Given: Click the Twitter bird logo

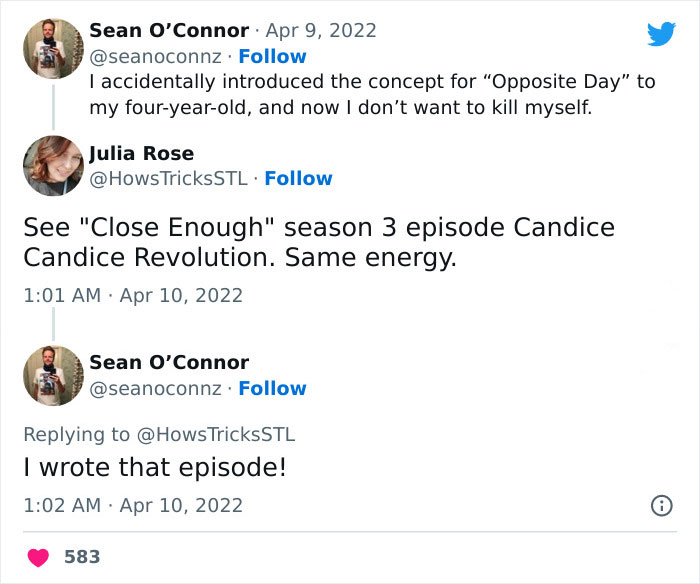Looking at the screenshot, I should point(661,34).
